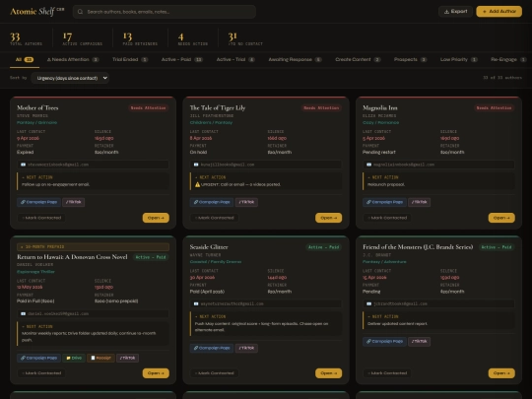
Task: Mark Seaside Glitter as contacted
Action: pyautogui.click(x=214, y=372)
